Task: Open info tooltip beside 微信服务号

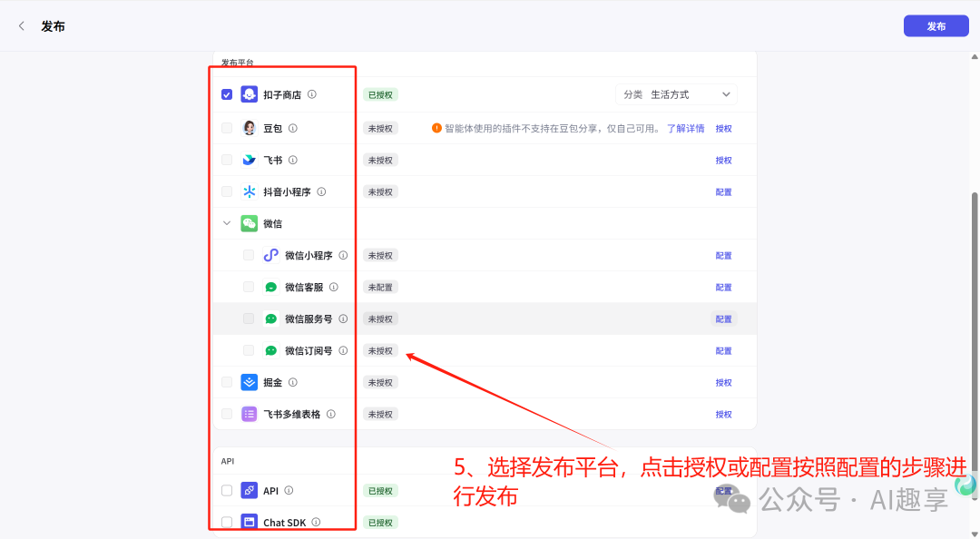Action: [343, 318]
